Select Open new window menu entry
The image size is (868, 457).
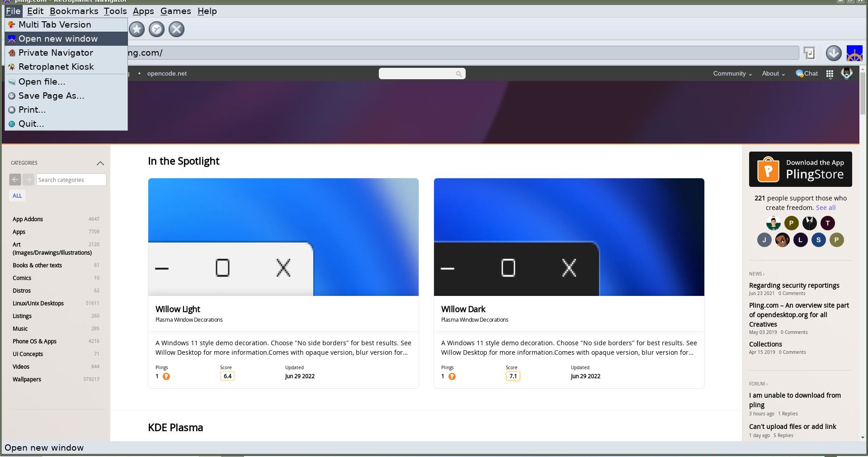tap(66, 39)
